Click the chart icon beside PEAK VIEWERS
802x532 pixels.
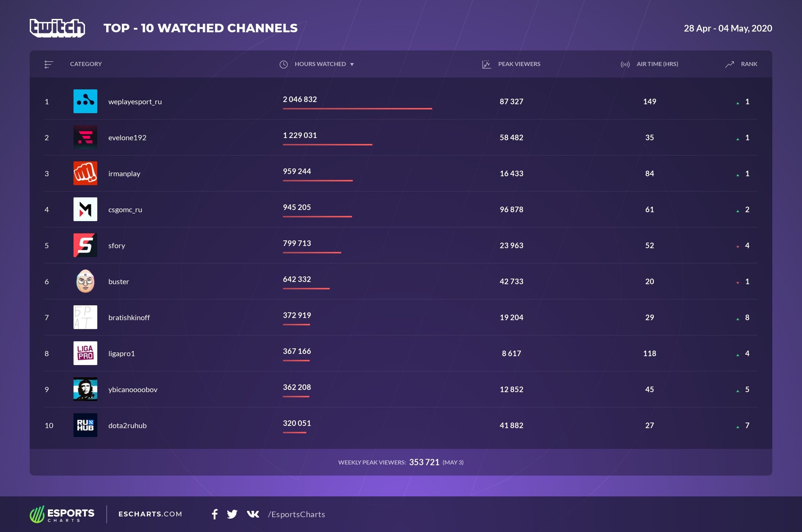pos(486,64)
